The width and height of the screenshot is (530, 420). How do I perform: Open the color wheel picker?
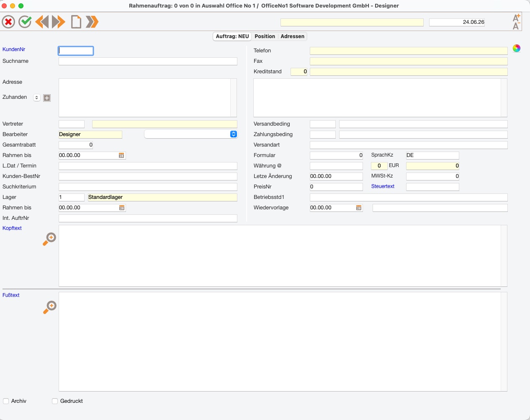tap(517, 48)
